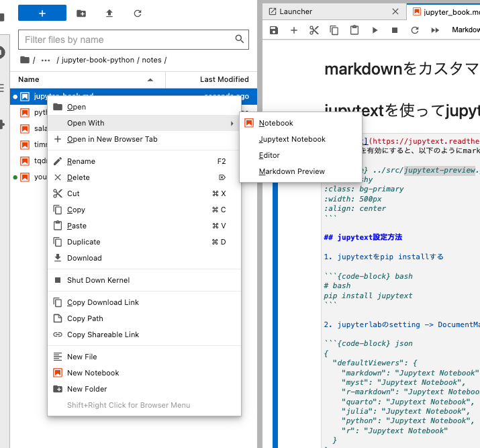Screen dimensions: 480x448
Task: Choose Open in New Browser Tab
Action: 144,139
